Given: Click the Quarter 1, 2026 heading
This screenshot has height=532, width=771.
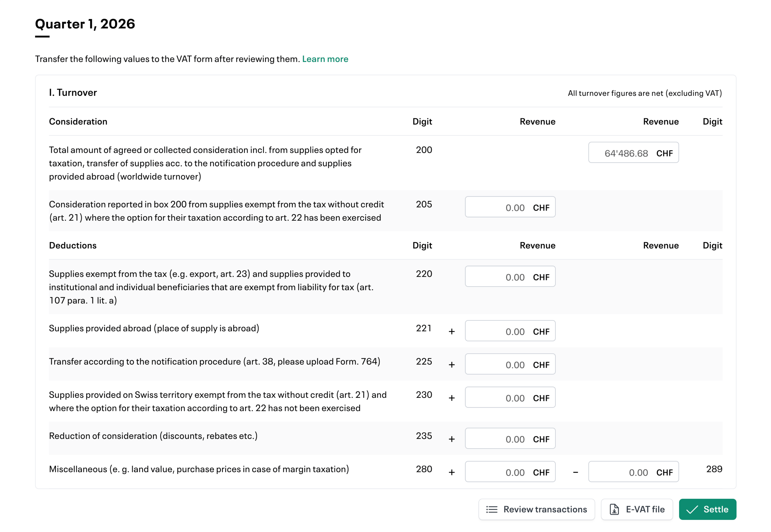Looking at the screenshot, I should (x=85, y=24).
